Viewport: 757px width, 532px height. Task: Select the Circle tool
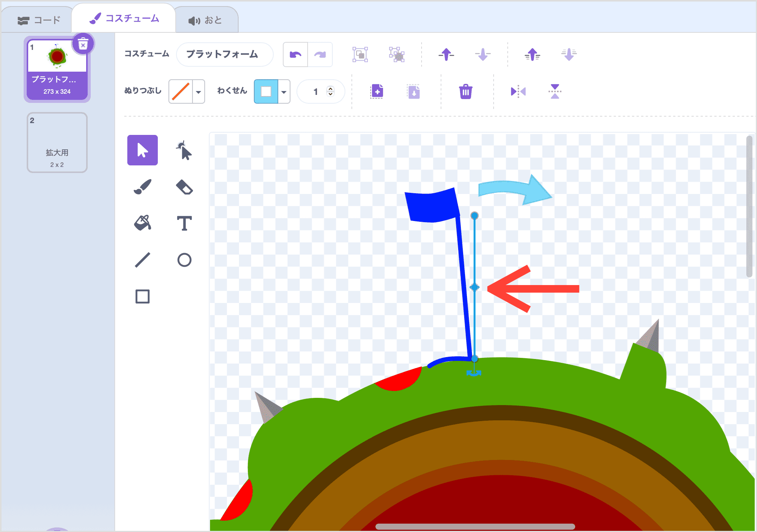(x=184, y=260)
